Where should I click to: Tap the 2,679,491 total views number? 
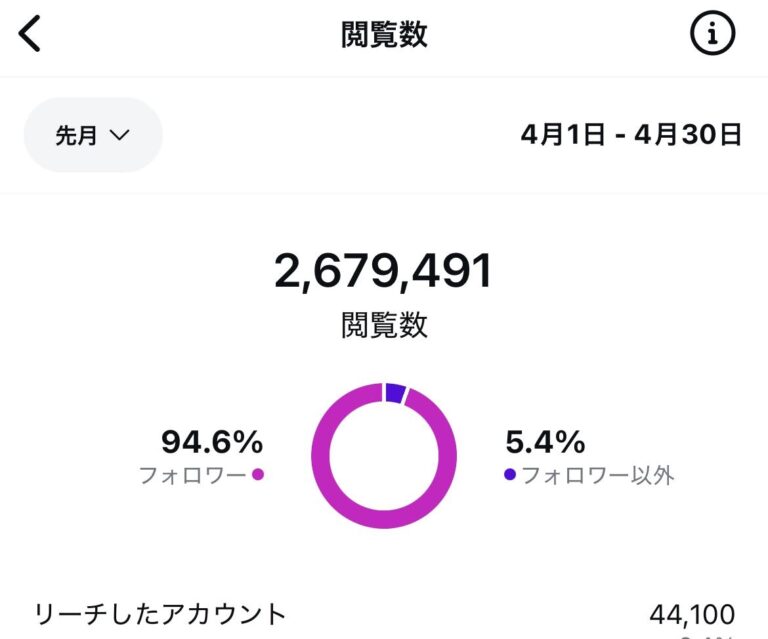tap(384, 272)
